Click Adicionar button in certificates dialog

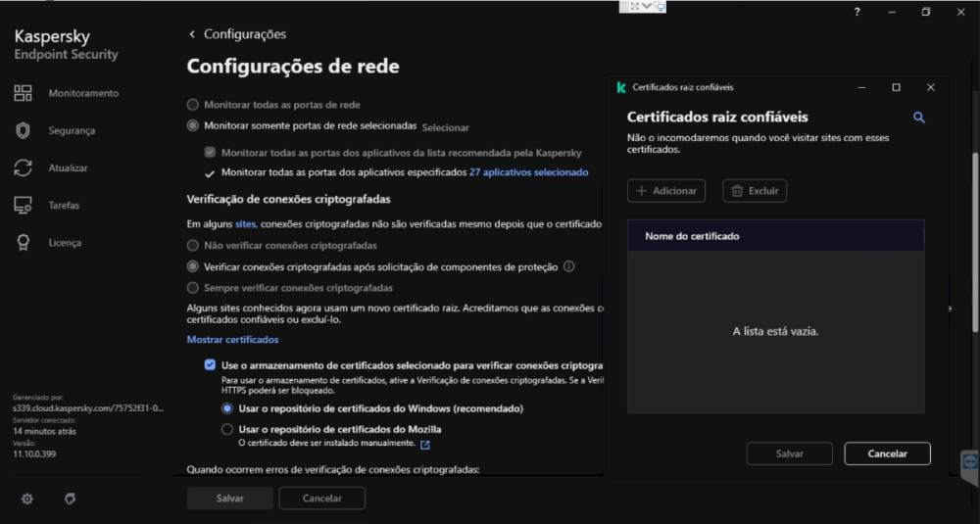pos(666,191)
